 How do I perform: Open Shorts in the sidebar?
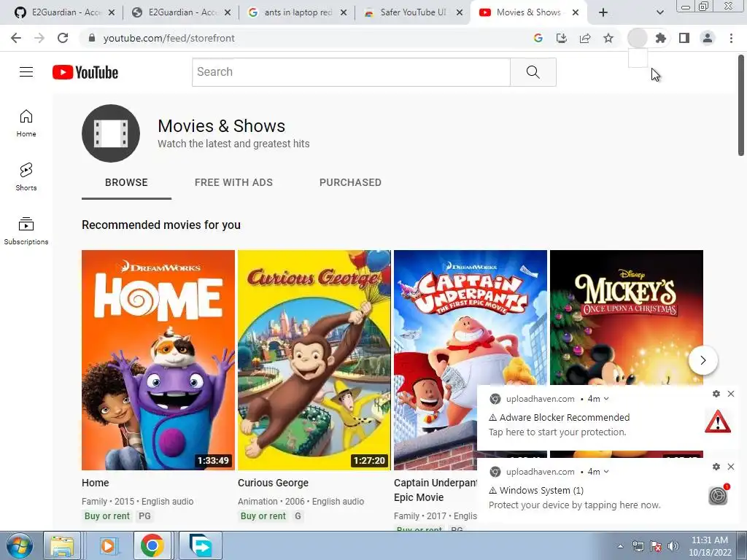26,177
